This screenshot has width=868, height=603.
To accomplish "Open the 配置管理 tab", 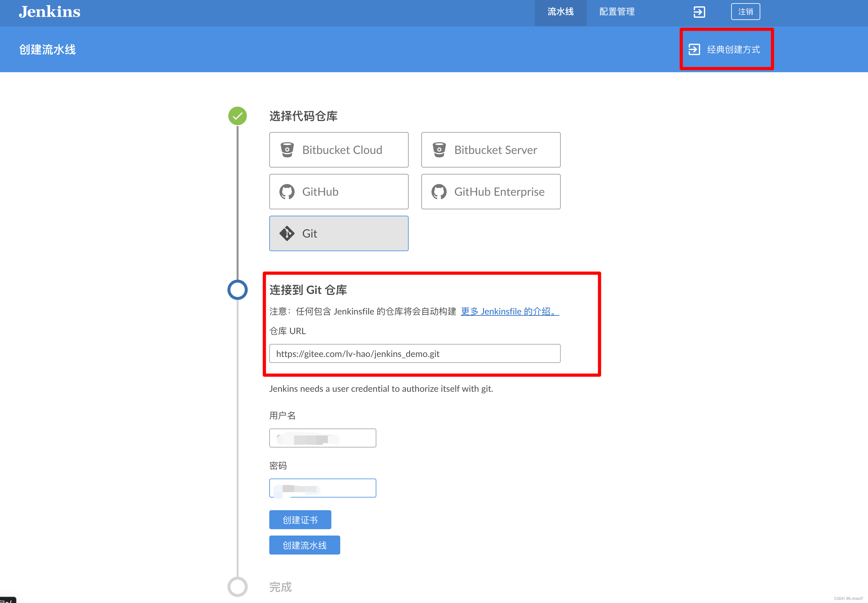I will (x=617, y=12).
